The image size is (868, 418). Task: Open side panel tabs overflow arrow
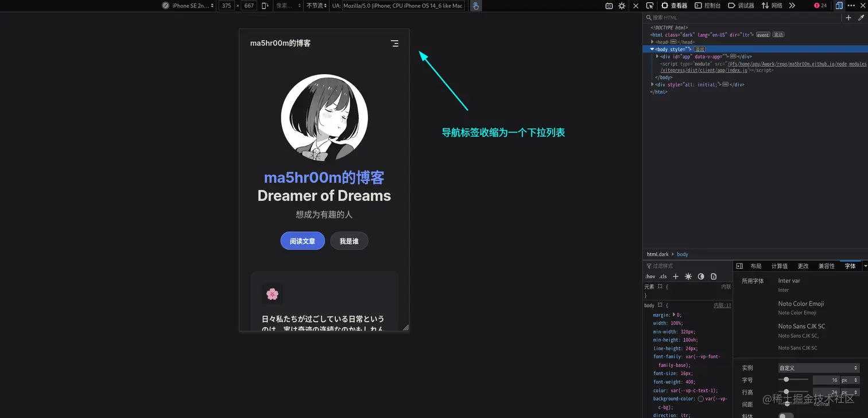(865, 266)
